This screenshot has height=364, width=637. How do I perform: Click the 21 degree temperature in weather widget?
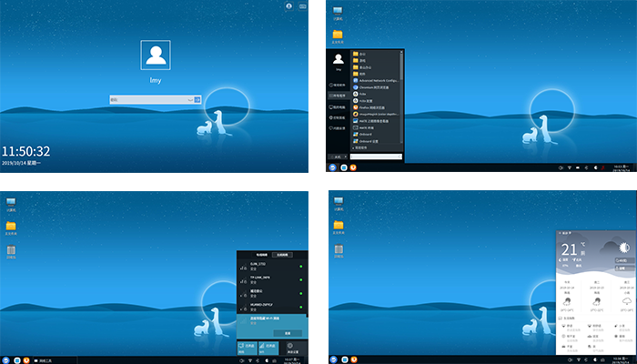tap(569, 249)
